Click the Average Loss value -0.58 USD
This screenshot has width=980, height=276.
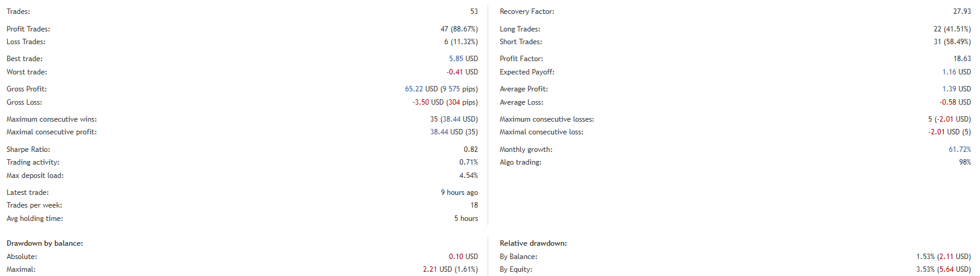pyautogui.click(x=955, y=102)
